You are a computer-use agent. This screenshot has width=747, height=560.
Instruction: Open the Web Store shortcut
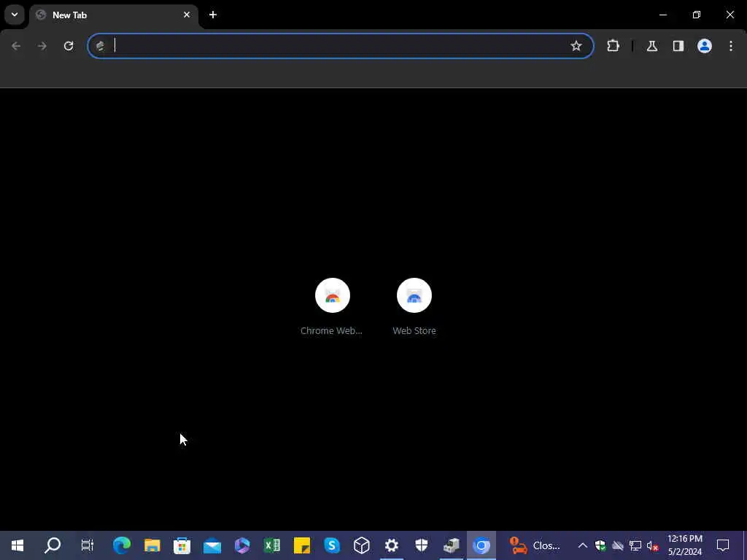(414, 307)
